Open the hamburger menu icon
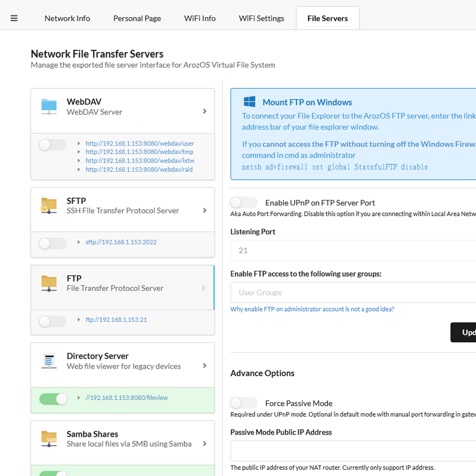The height and width of the screenshot is (476, 476). (14, 19)
